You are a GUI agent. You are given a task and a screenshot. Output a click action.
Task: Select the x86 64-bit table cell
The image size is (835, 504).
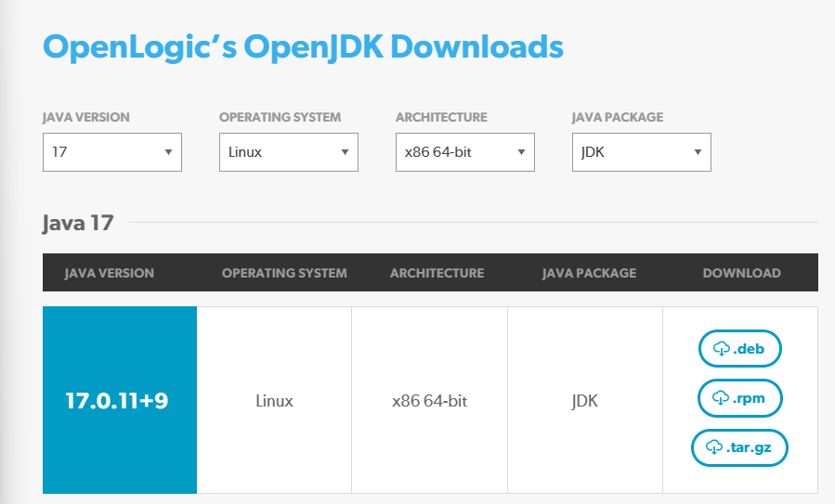429,400
